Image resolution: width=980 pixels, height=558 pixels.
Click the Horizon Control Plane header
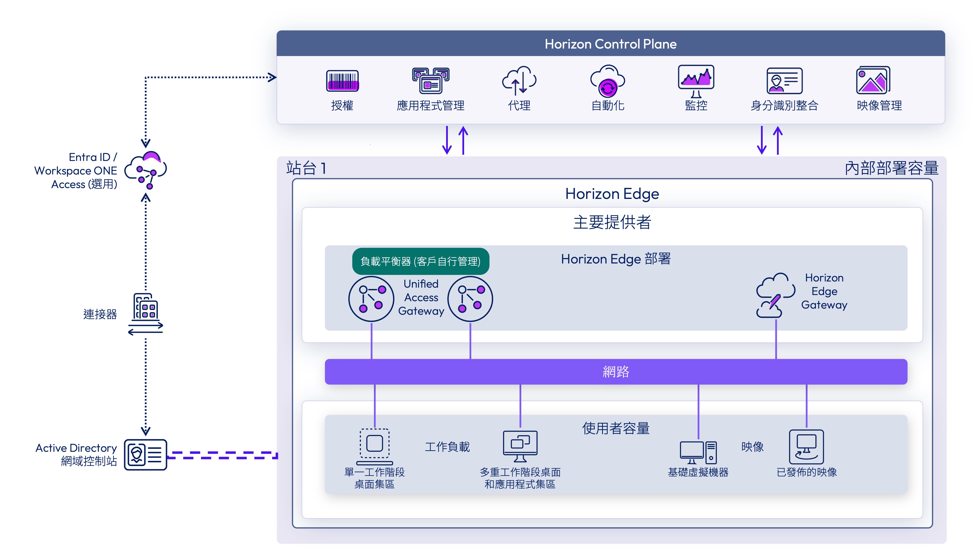(610, 44)
